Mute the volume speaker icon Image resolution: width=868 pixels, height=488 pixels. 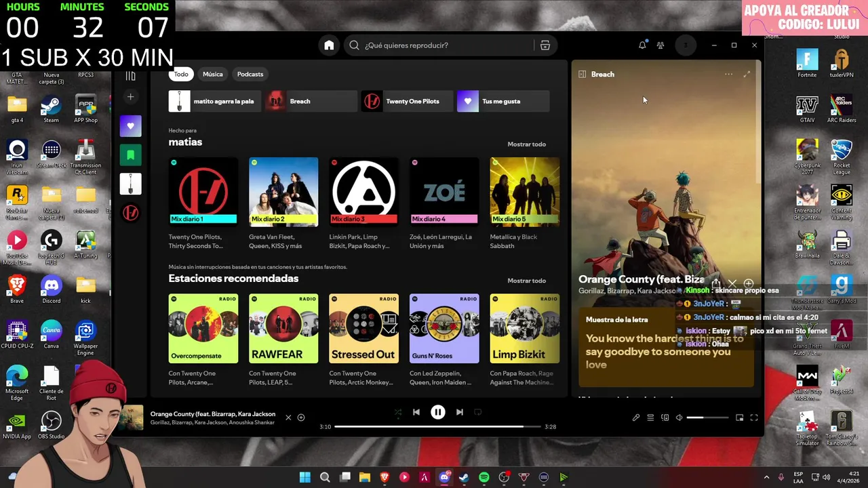point(679,418)
